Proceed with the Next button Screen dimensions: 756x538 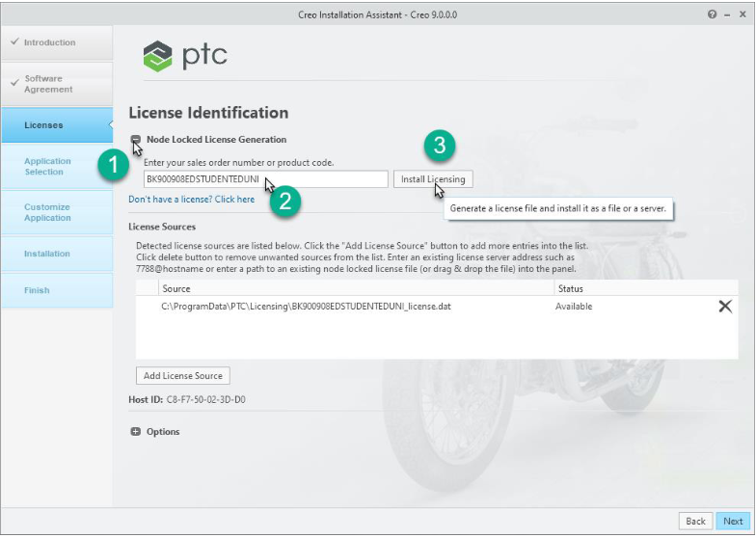(733, 521)
